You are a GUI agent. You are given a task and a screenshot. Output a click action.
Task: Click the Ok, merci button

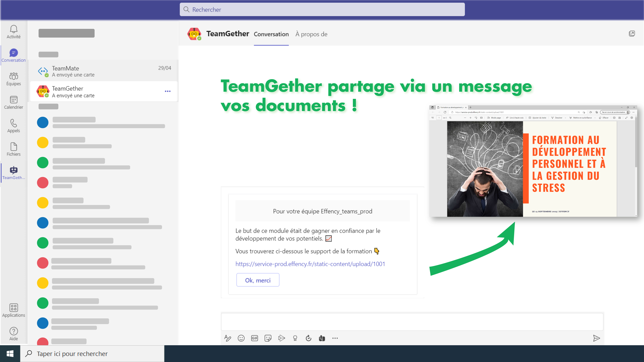(258, 280)
